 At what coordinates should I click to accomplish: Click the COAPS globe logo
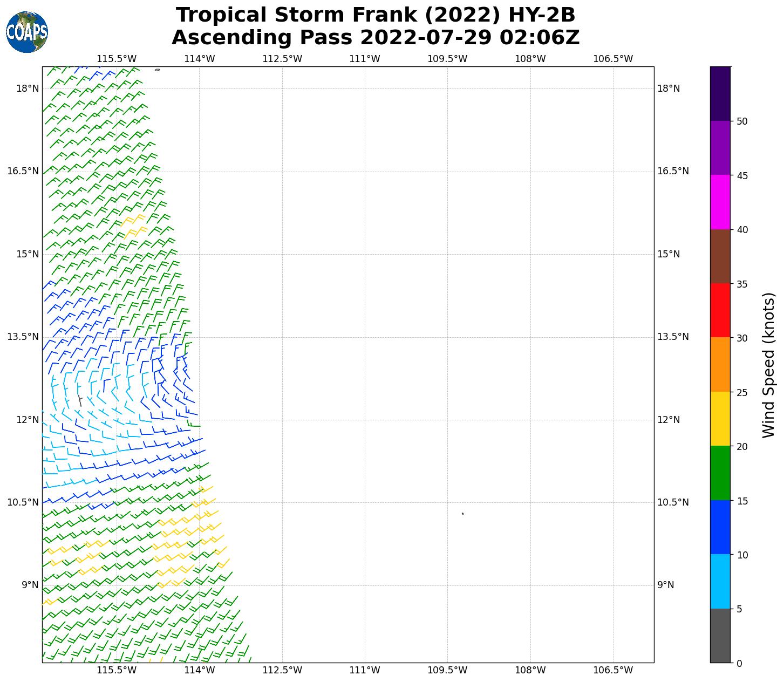(x=27, y=32)
